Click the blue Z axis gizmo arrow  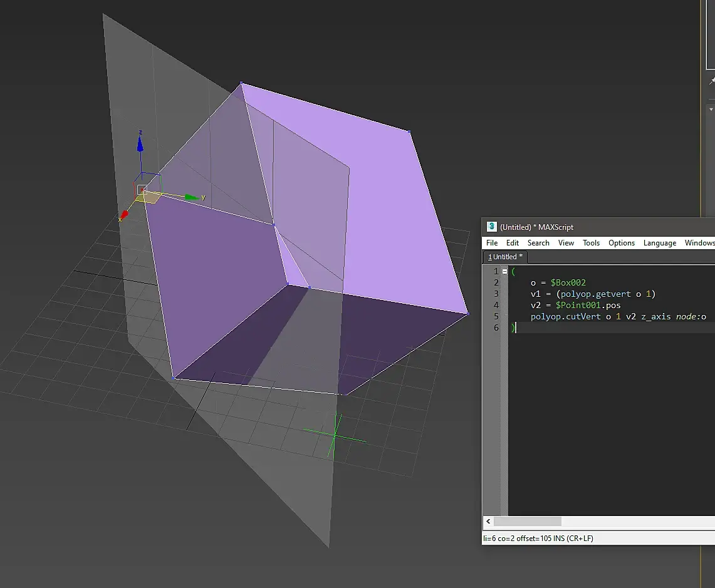[140, 144]
